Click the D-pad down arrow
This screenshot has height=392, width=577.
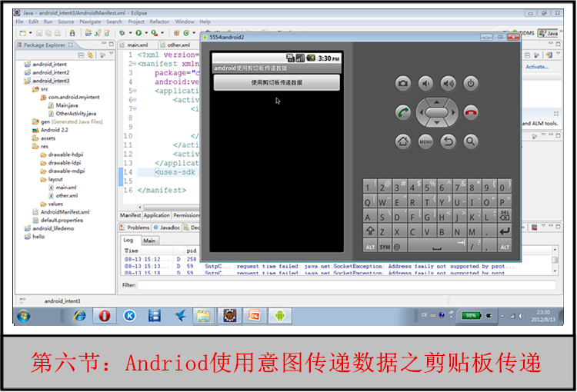click(437, 122)
